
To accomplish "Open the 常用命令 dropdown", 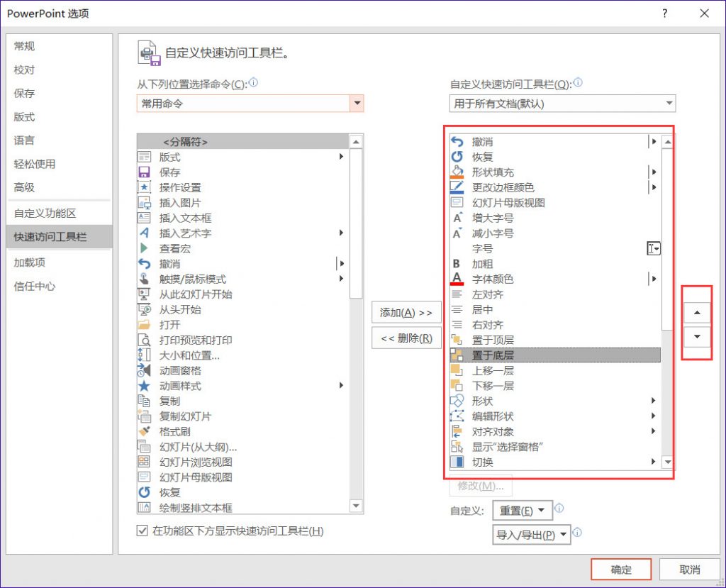I will (357, 104).
